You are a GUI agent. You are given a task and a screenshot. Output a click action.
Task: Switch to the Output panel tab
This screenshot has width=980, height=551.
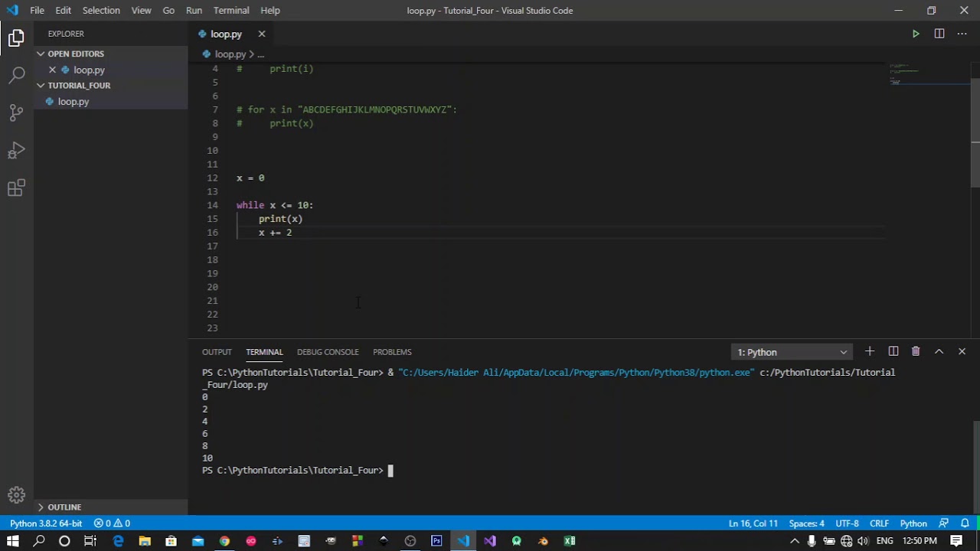(217, 352)
